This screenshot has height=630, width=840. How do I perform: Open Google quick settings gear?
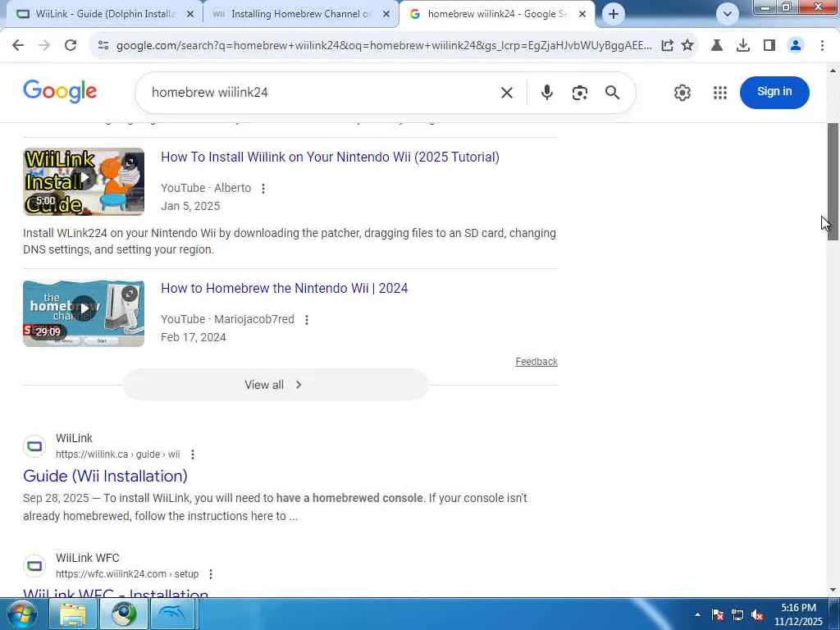coord(682,93)
